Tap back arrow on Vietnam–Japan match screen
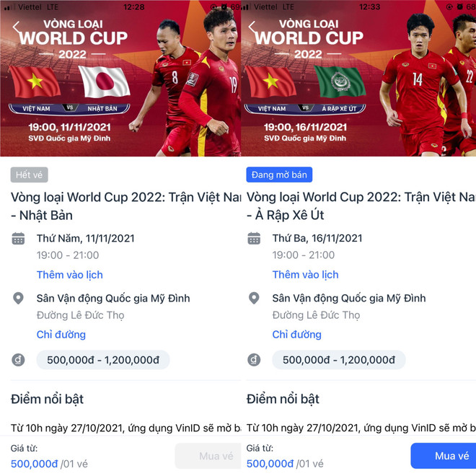 (x=17, y=27)
